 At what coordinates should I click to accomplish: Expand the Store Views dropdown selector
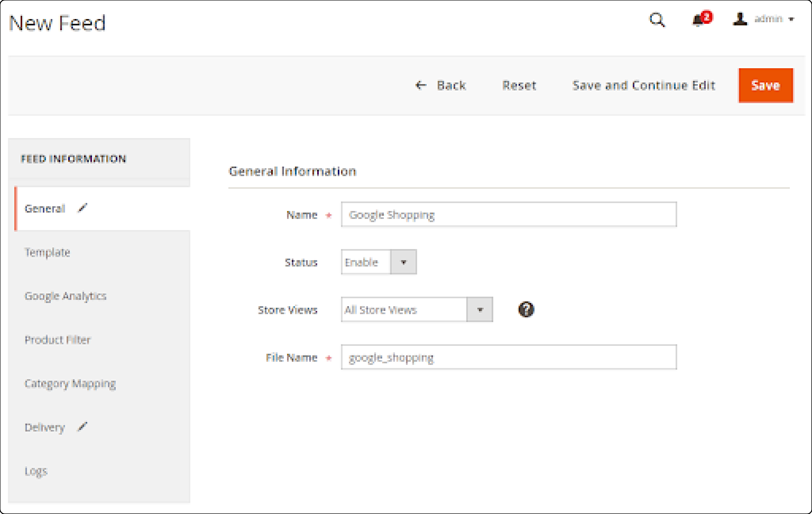coord(481,309)
